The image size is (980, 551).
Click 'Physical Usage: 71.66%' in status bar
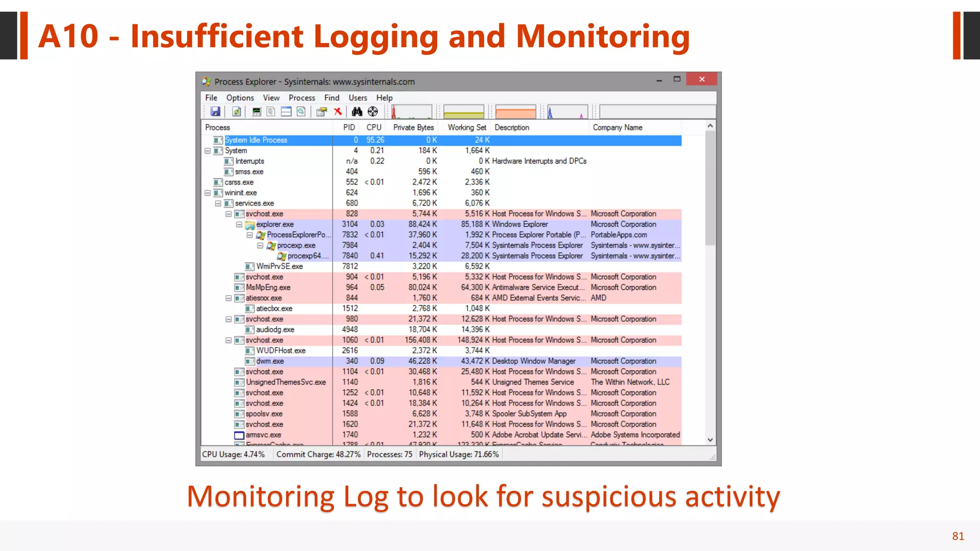(459, 454)
